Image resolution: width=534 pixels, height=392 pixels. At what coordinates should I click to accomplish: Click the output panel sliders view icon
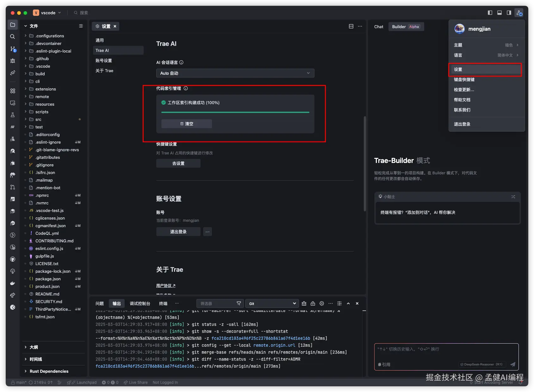click(339, 303)
